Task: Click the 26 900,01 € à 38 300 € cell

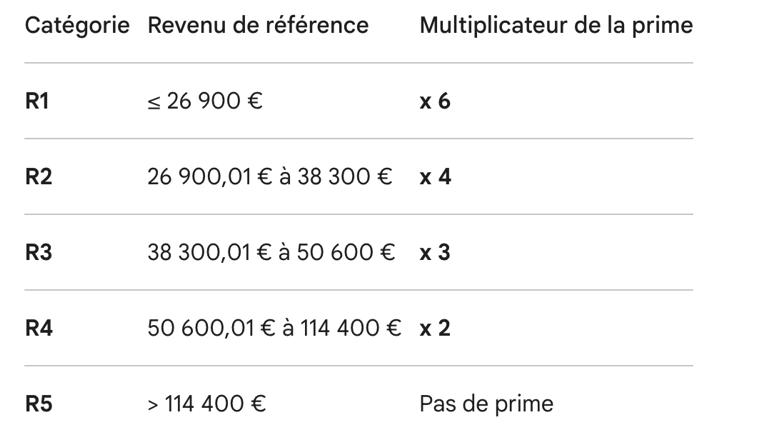Action: tap(269, 177)
